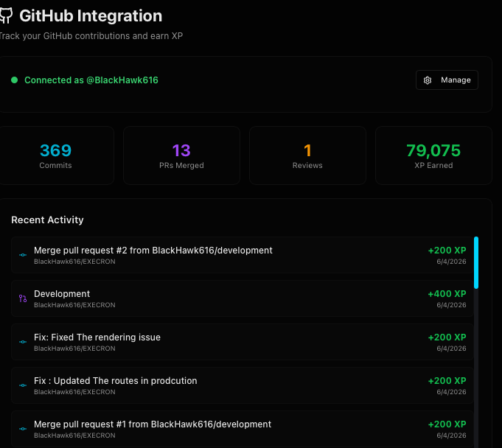Click the 1 Reviews stat card
This screenshot has height=448, width=502.
pyautogui.click(x=307, y=155)
